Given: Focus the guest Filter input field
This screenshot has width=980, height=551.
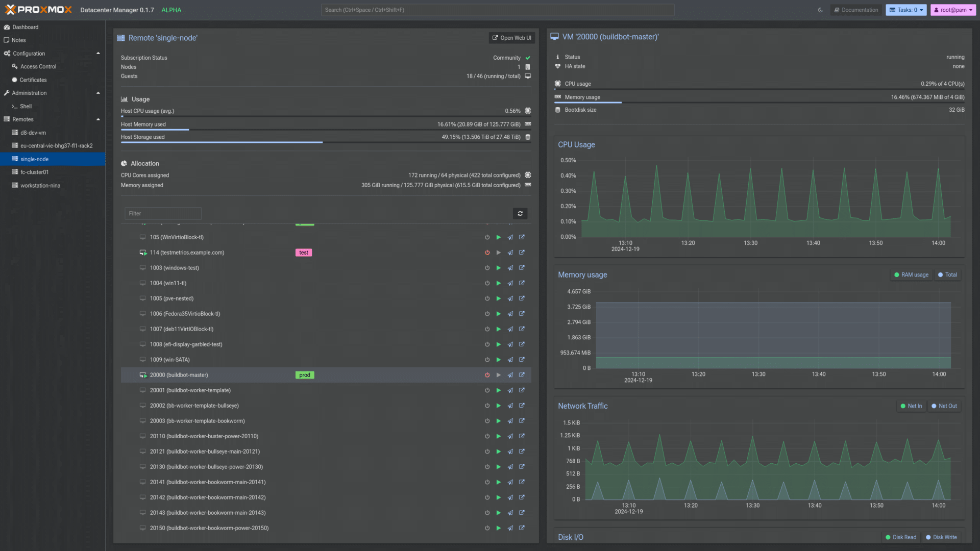Looking at the screenshot, I should 163,214.
